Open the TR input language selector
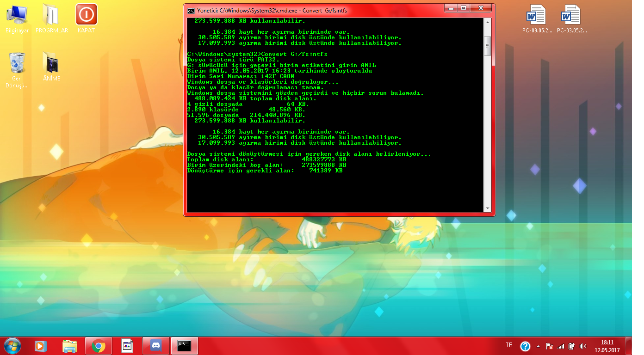This screenshot has height=355, width=644. coord(509,345)
